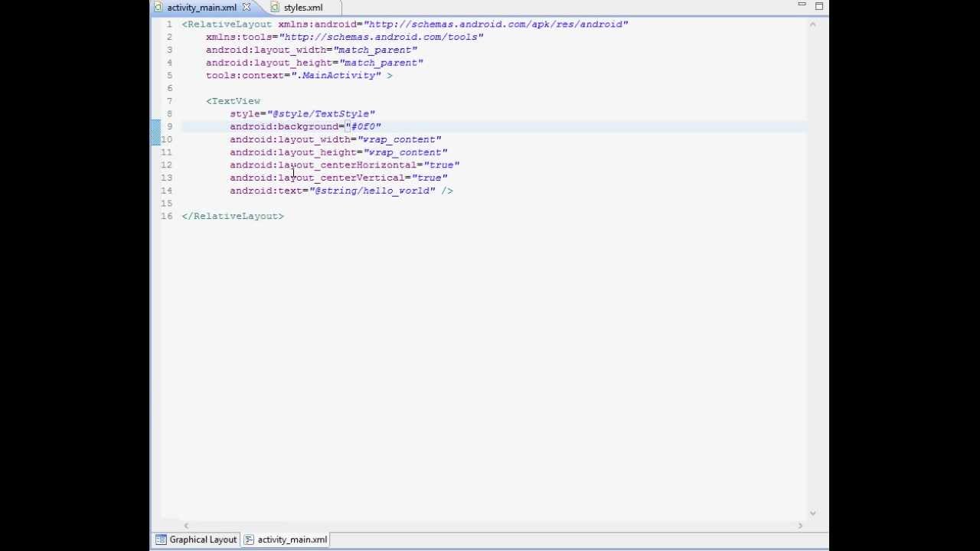Image resolution: width=980 pixels, height=551 pixels.
Task: Click the ".MainActivity" context value
Action: (x=335, y=76)
